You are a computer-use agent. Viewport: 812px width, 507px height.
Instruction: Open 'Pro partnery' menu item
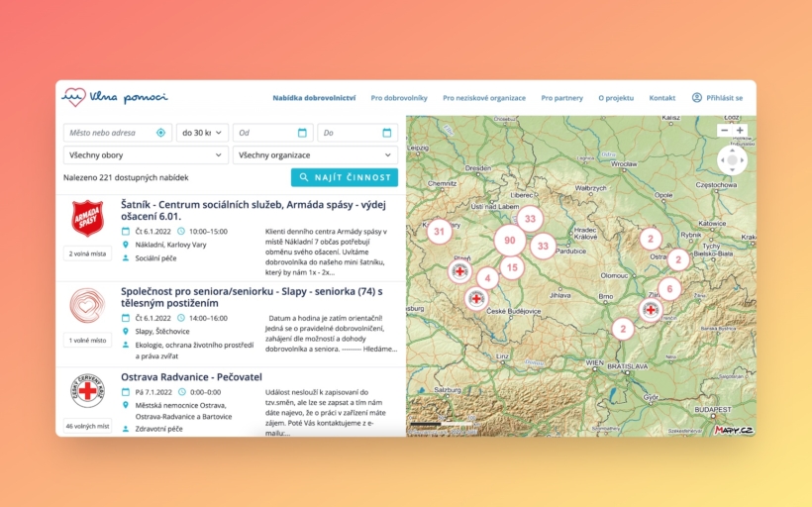pos(561,98)
